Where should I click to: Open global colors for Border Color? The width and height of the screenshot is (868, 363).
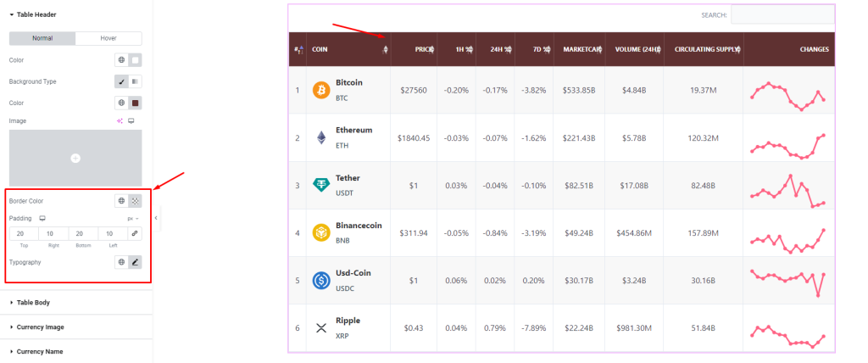pos(121,201)
